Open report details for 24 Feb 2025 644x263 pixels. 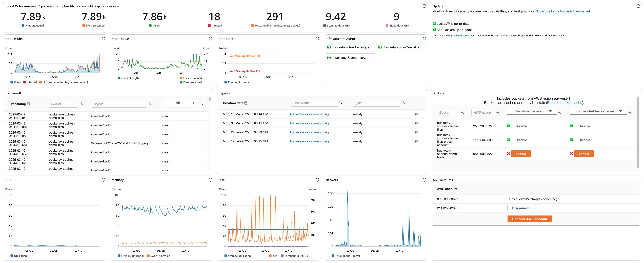pos(416,132)
